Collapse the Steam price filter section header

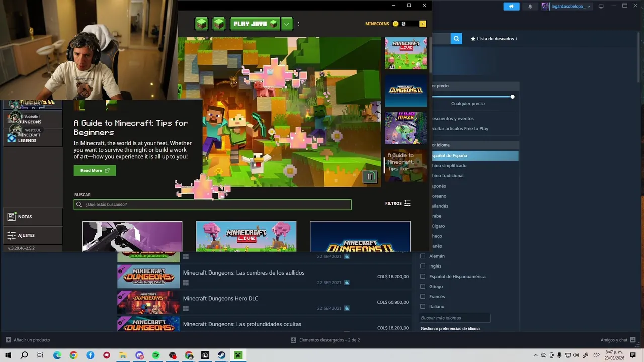click(x=474, y=86)
